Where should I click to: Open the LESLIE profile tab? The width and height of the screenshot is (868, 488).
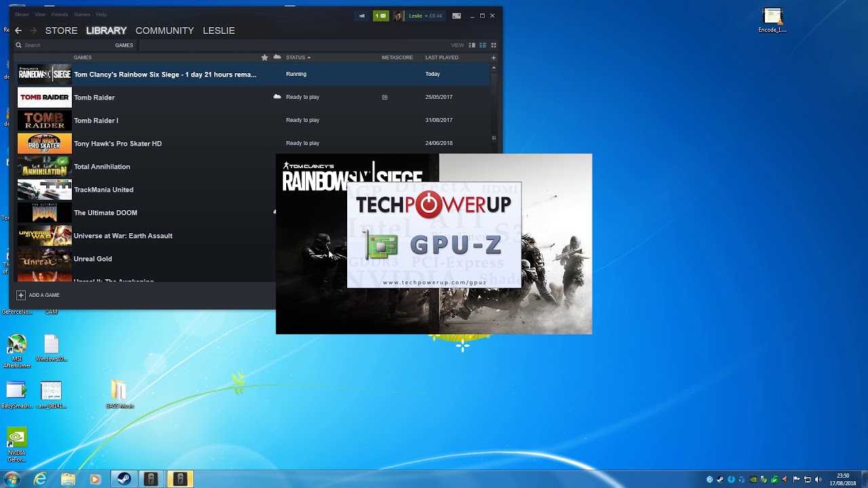tap(218, 30)
